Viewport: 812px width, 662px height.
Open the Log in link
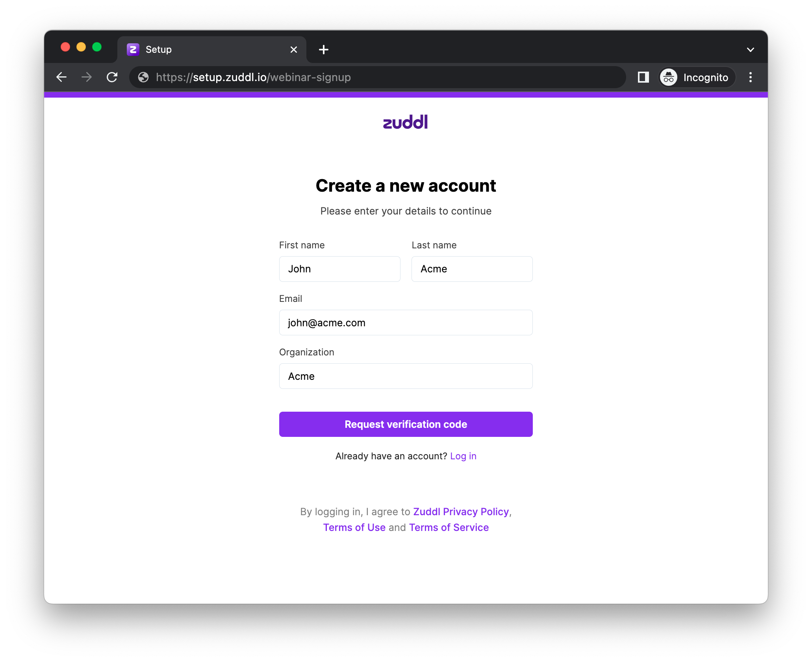[463, 456]
